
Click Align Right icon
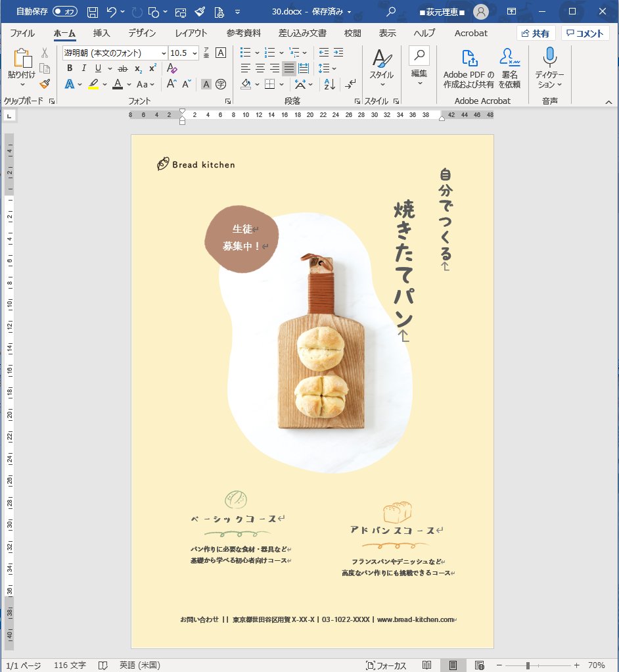[275, 68]
